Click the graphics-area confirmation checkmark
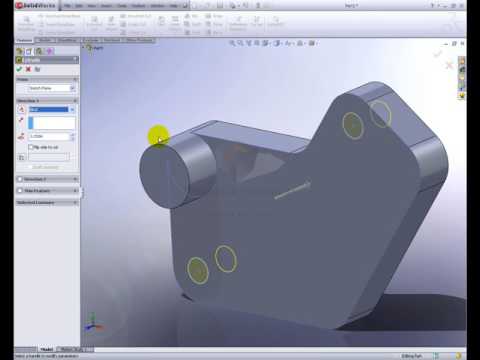 (x=438, y=53)
